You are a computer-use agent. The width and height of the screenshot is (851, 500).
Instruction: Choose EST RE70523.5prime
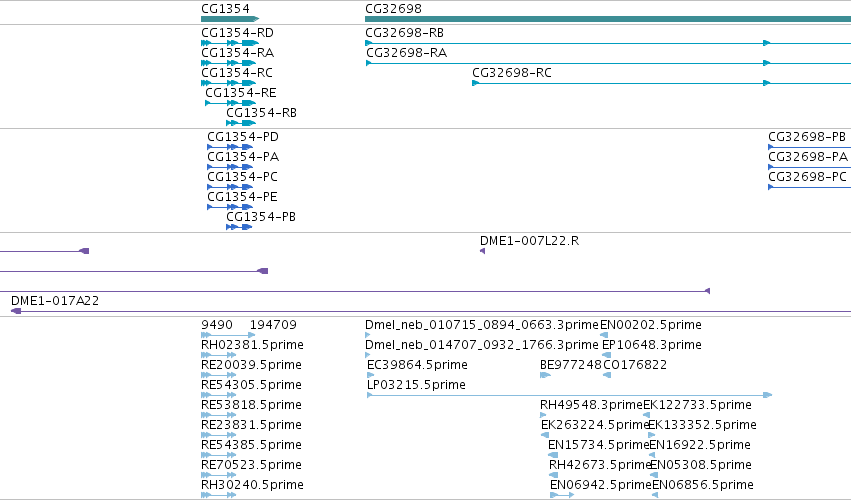(251, 465)
